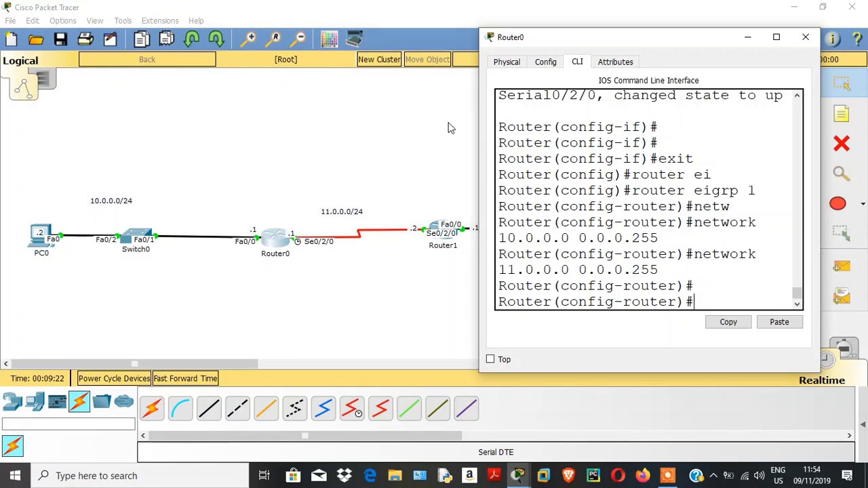Screen dimensions: 868x488
Task: Open the drawing palette
Action: coord(330,39)
